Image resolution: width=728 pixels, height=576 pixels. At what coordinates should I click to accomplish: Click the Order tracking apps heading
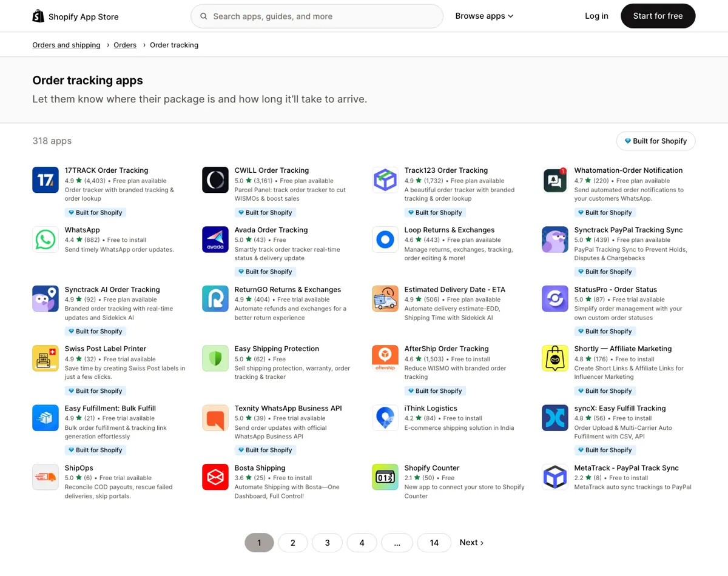(88, 80)
